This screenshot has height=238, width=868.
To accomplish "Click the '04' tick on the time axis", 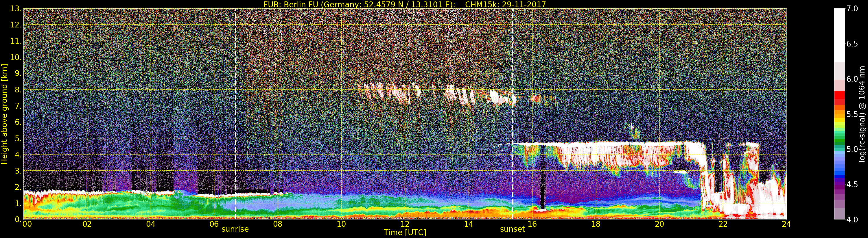I will click(151, 224).
